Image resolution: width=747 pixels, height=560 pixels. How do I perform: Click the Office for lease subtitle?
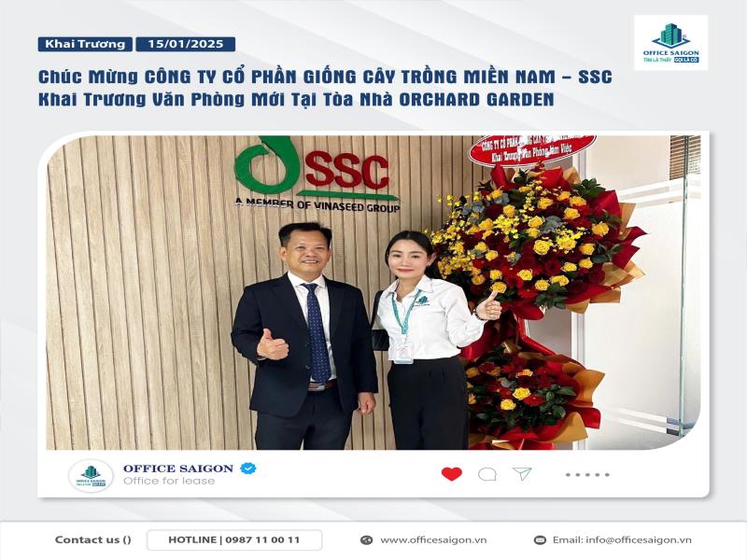169,481
